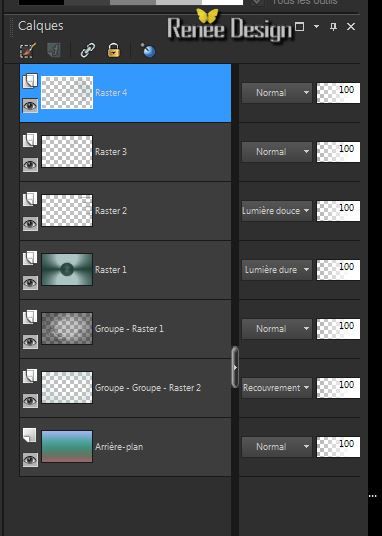Viewport: 382px width, 536px height.
Task: Toggle the lock transparency padlock icon
Action: (x=114, y=50)
